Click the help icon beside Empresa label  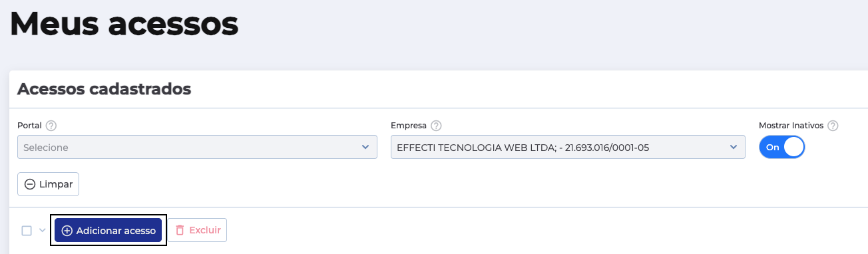click(x=436, y=126)
